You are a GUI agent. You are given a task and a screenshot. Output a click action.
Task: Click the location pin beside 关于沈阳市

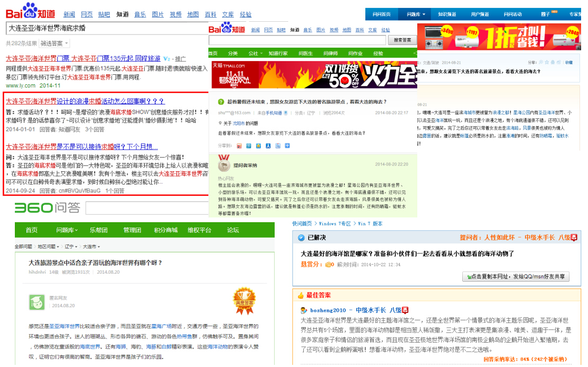(x=220, y=123)
